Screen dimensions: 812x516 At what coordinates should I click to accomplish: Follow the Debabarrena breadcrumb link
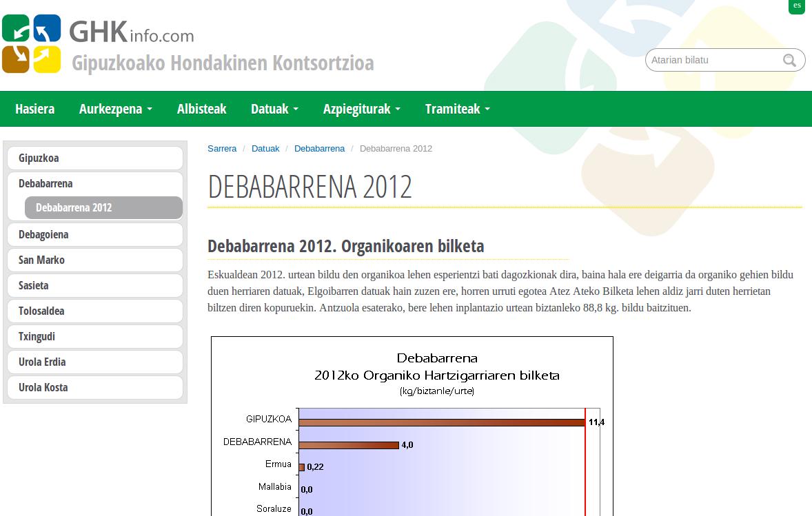(x=319, y=149)
